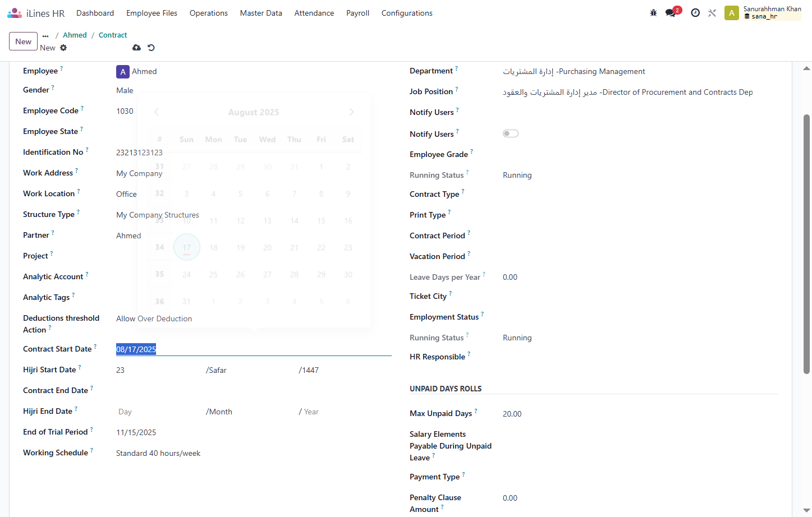Screen dimensions: 812x517
Task: Expand the breadcrumb ellipsis icon
Action: [45, 35]
